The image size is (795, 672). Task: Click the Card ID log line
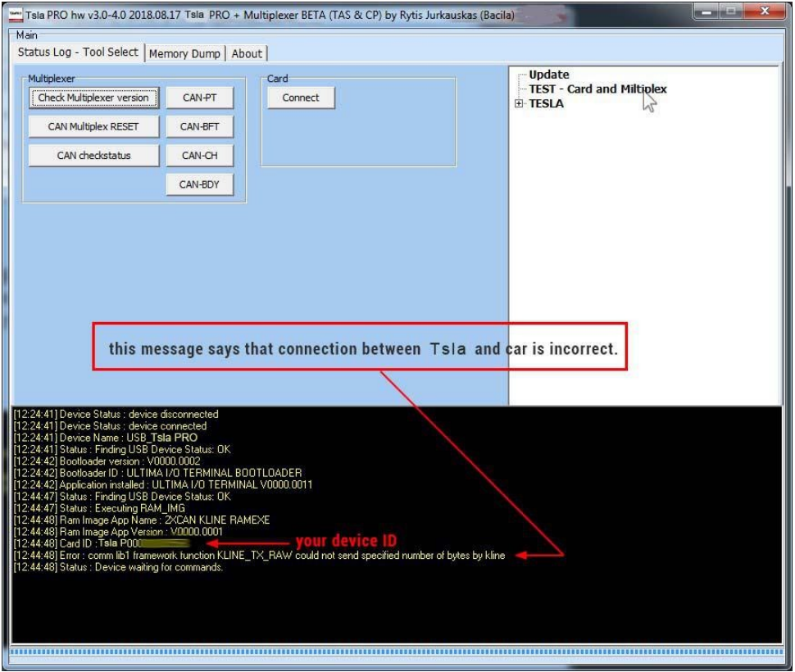pos(102,544)
